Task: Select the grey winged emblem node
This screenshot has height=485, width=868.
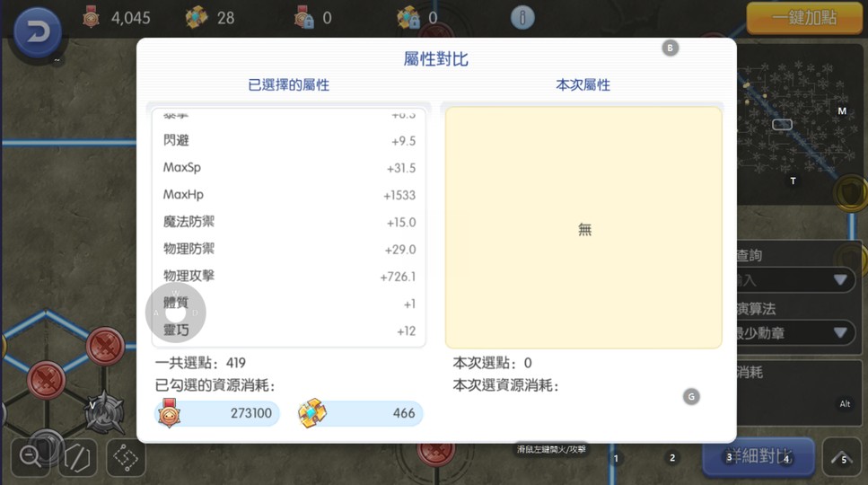Action: (x=103, y=413)
